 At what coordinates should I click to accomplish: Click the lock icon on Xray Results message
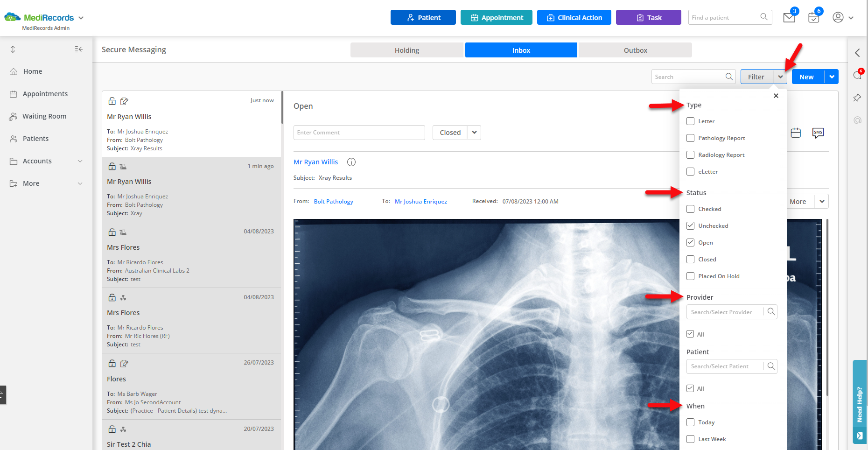(112, 101)
